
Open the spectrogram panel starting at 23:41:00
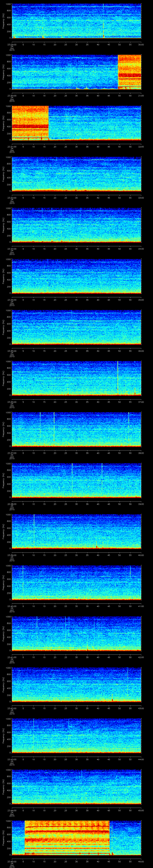tap(76, 634)
